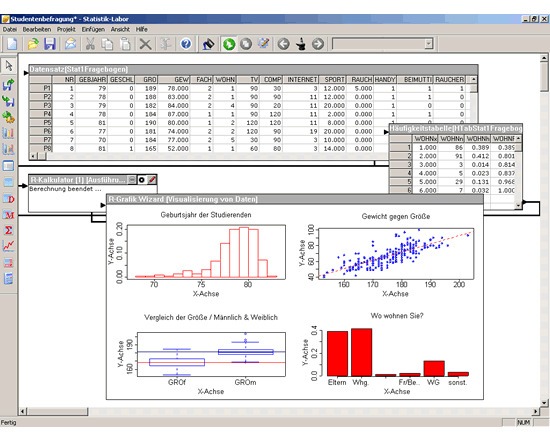
Task: Click the cell 78.000 in GEW column
Action: click(x=174, y=88)
